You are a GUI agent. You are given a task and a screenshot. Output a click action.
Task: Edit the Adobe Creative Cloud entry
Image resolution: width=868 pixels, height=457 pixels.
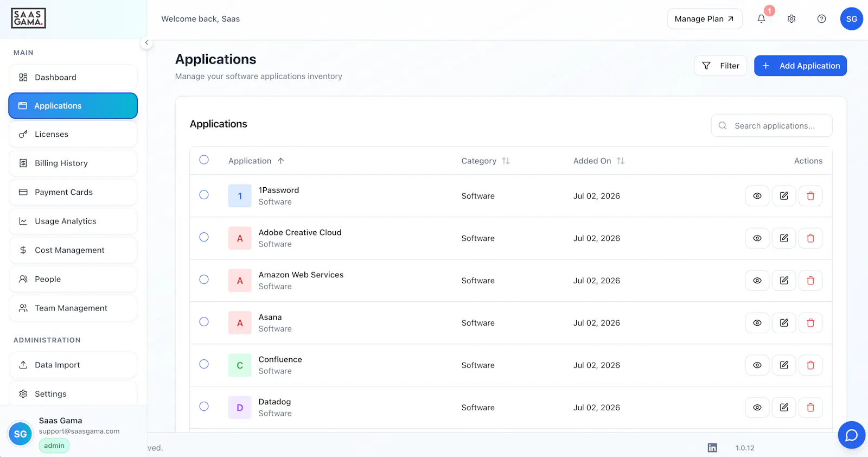tap(784, 238)
